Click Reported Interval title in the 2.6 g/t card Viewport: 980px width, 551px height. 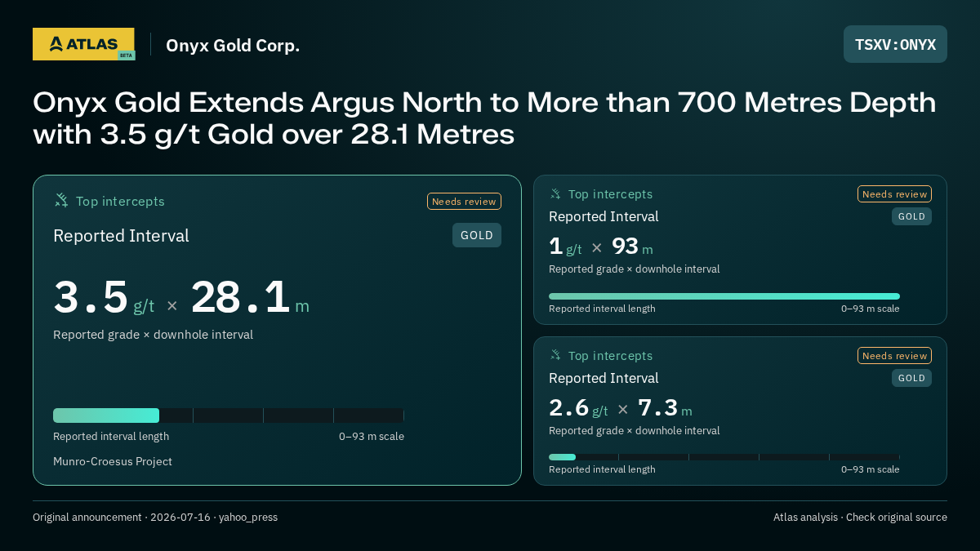click(604, 378)
